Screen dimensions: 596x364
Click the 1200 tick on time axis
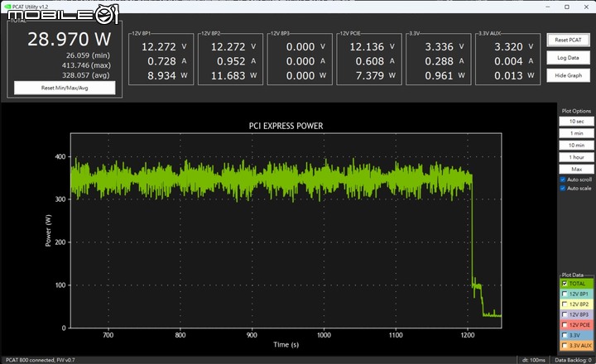pos(468,335)
